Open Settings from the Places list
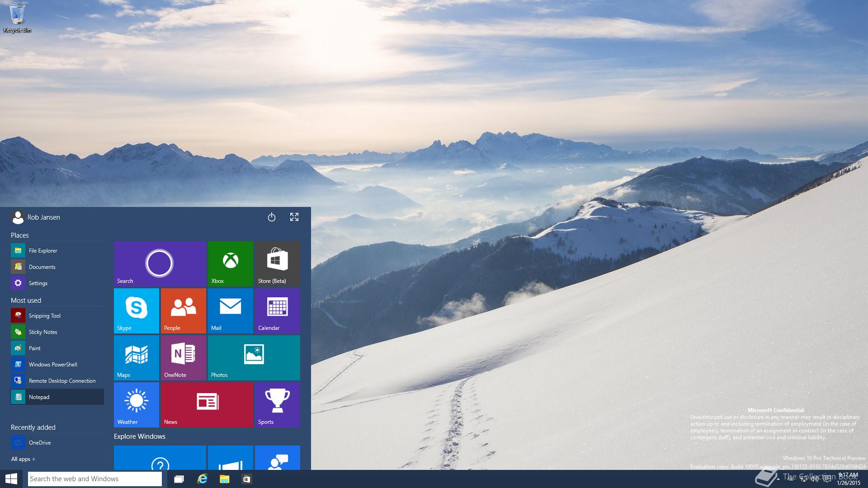Viewport: 868px width, 488px height. tap(38, 283)
